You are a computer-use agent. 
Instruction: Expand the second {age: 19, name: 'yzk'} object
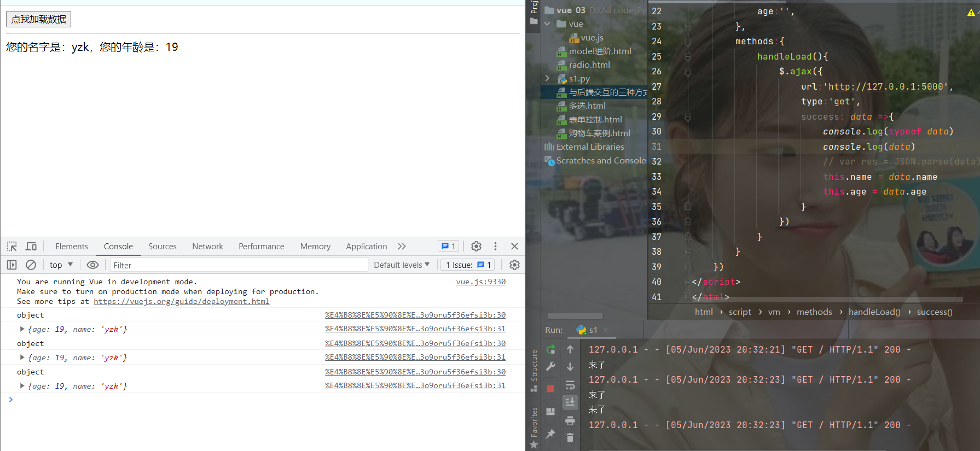pyautogui.click(x=22, y=358)
